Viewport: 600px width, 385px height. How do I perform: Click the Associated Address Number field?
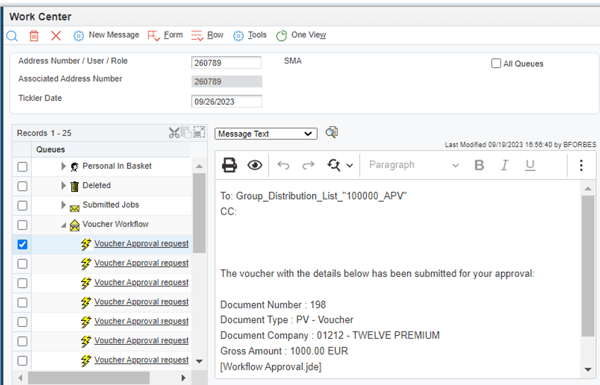pos(226,82)
